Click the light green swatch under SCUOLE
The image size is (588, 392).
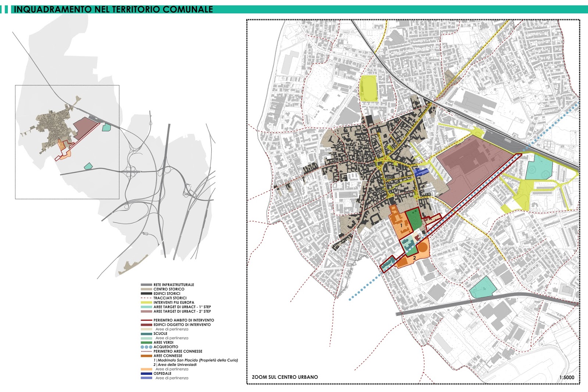click(146, 338)
